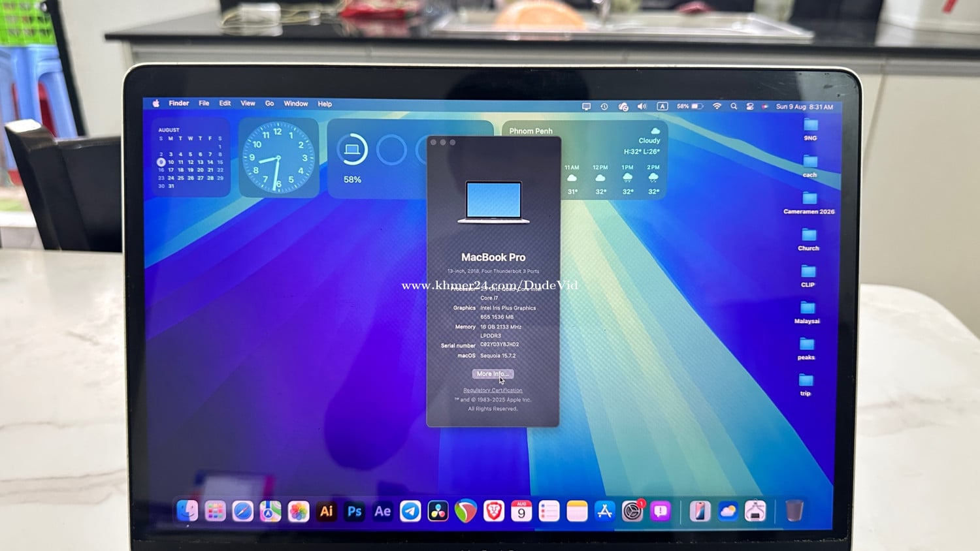Open the purple Feedback Assistant icon
Viewport: 980px width, 551px height.
pyautogui.click(x=661, y=511)
